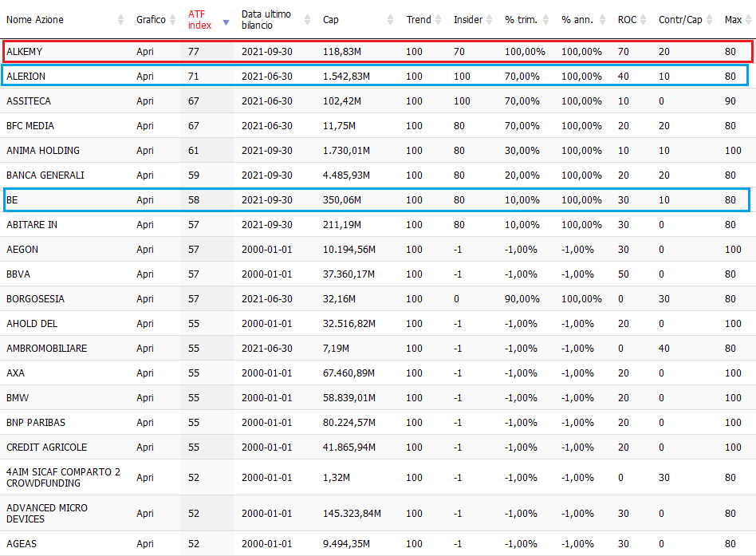Click the ALERION name cell
This screenshot has width=756, height=556.
pos(26,77)
